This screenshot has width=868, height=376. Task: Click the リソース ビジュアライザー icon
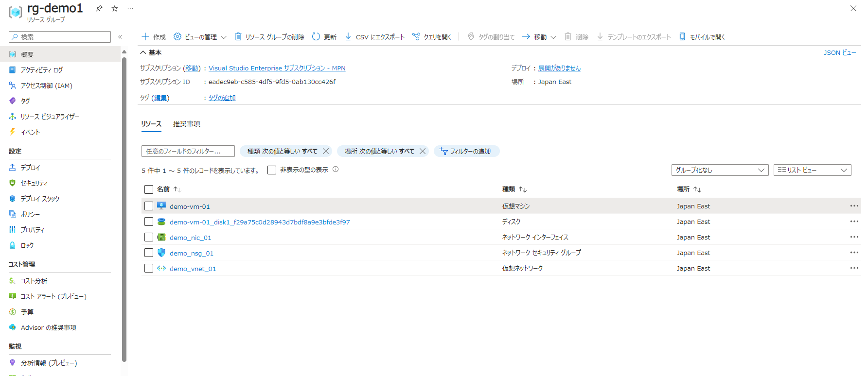[13, 117]
